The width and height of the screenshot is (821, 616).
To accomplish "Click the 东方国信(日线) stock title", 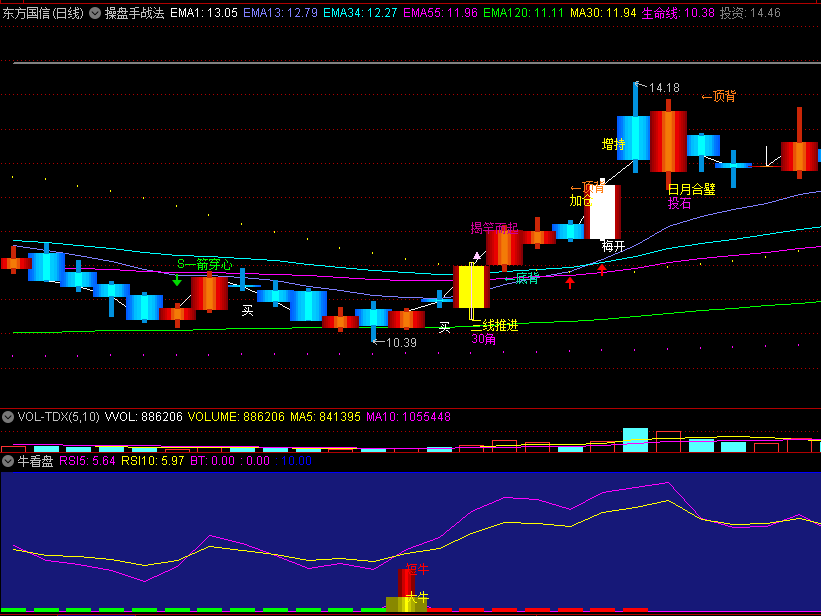I will [43, 13].
